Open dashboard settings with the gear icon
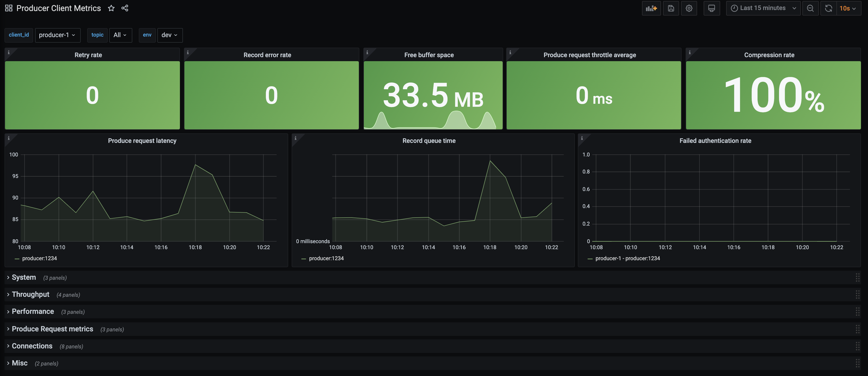 click(689, 8)
